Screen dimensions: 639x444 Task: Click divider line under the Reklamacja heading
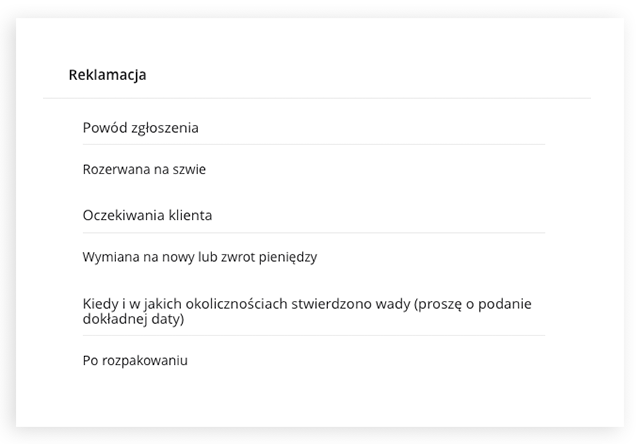tap(317, 98)
